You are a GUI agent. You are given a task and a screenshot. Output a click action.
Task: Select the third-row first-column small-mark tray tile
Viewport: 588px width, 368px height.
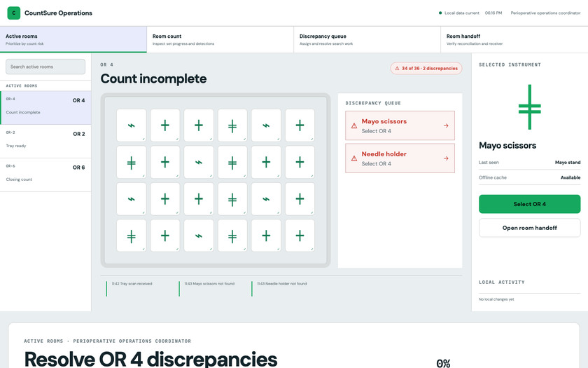point(132,199)
